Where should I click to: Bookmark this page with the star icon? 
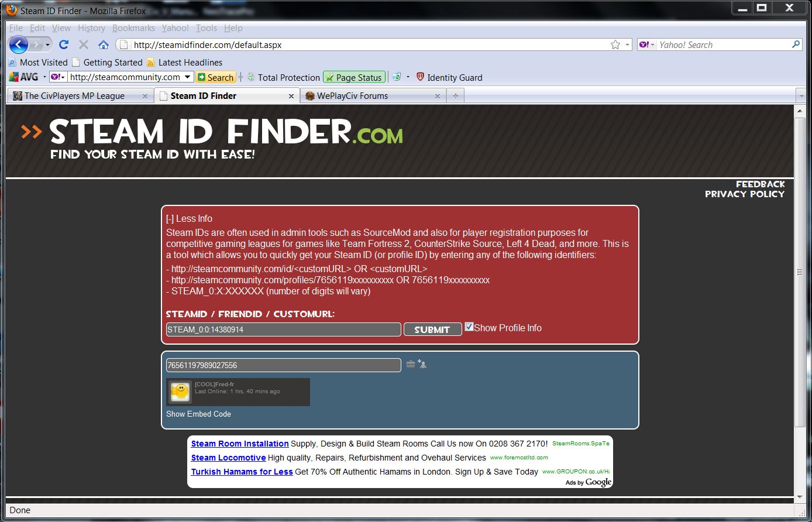click(x=615, y=44)
